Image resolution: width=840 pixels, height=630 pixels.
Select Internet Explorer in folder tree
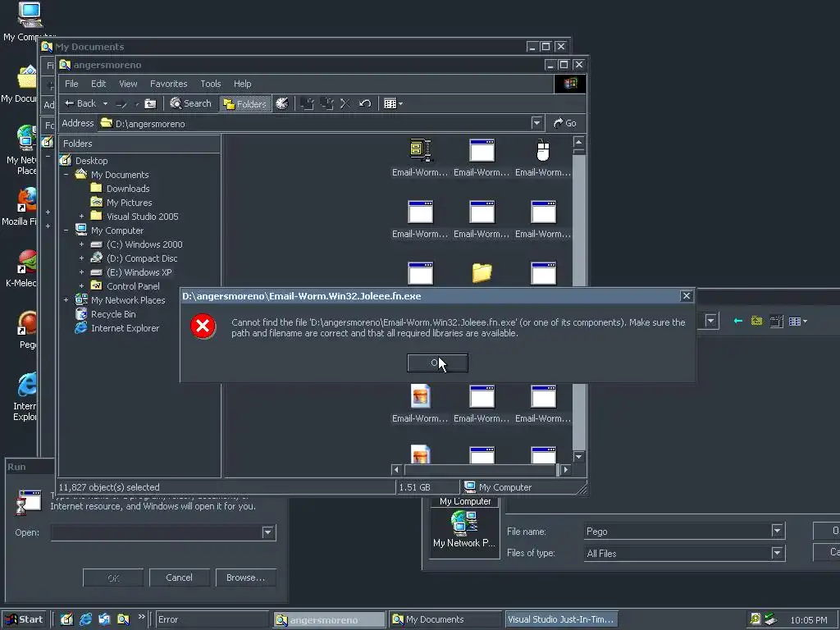125,328
